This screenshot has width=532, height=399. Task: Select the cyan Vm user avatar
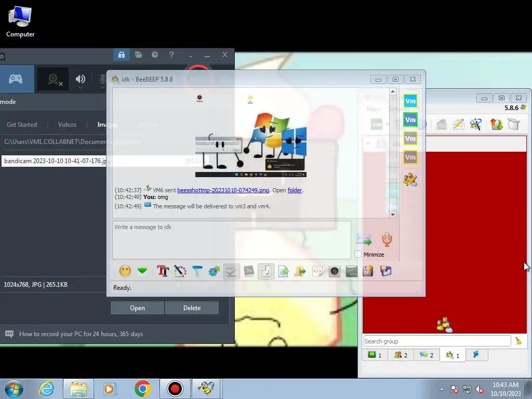point(410,101)
